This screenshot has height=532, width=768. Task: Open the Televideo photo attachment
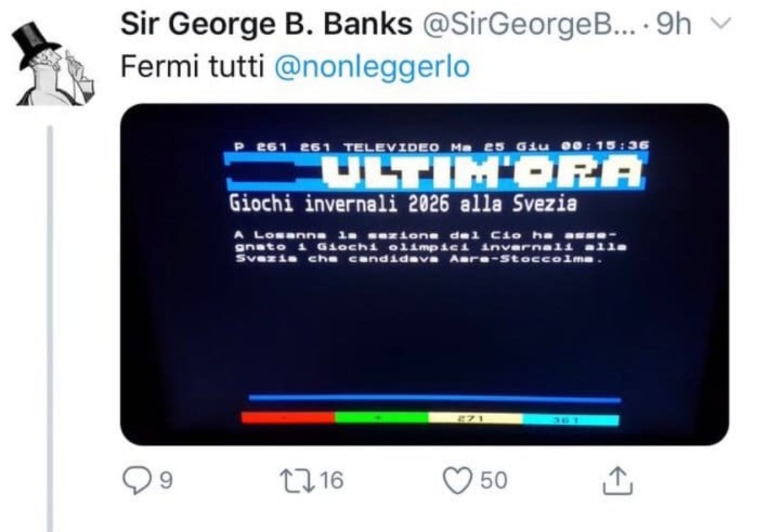pyautogui.click(x=424, y=274)
